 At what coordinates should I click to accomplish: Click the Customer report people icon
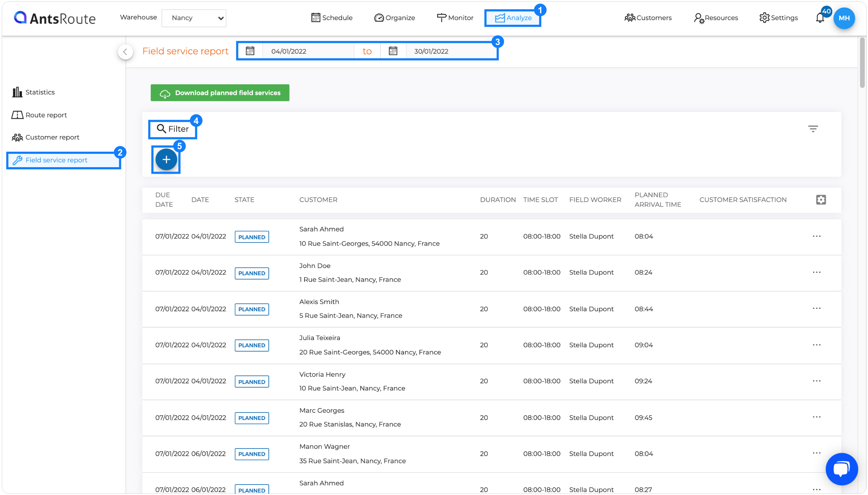pyautogui.click(x=17, y=137)
